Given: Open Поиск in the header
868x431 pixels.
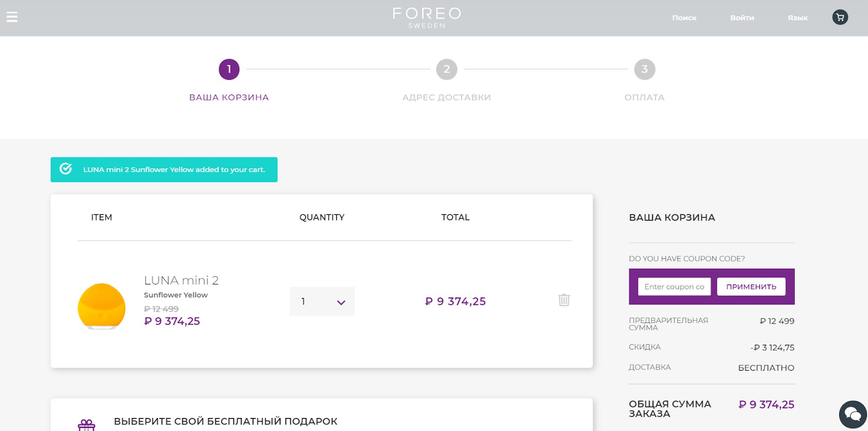Looking at the screenshot, I should coord(684,18).
